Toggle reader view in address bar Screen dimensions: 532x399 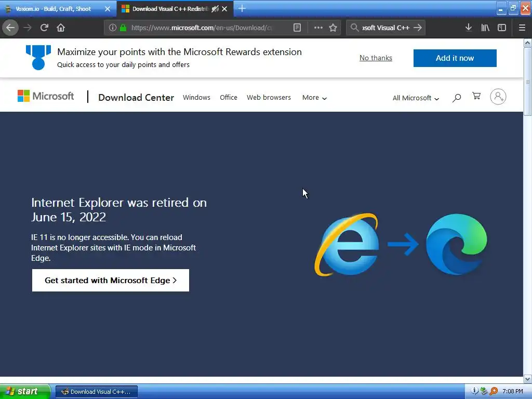[x=297, y=28]
